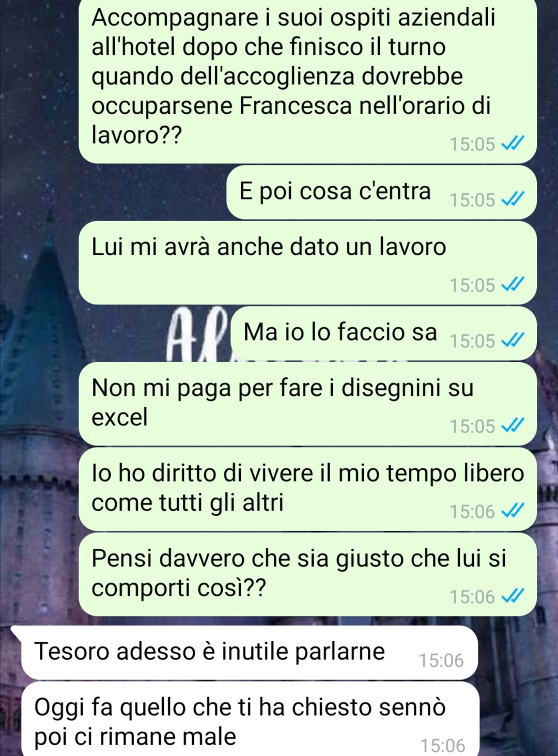The height and width of the screenshot is (756, 558).
Task: Tap read ticks on 'Ma io lo faccio sa'
Action: coord(513,340)
